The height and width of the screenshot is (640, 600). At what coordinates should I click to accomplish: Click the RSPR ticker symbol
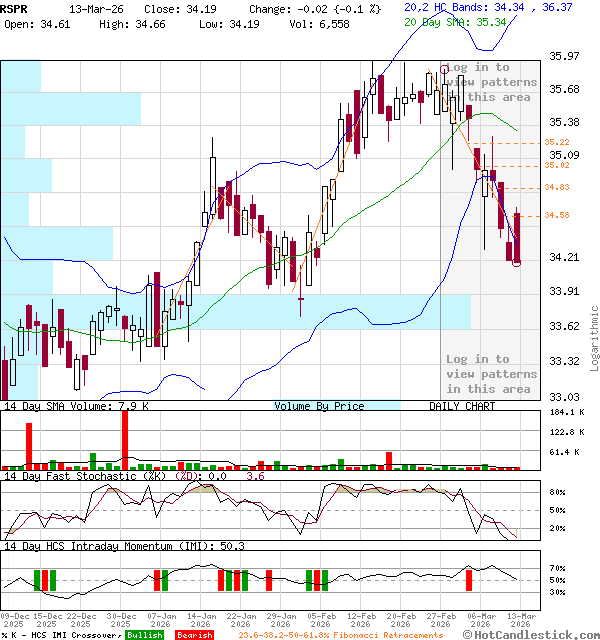tap(15, 7)
